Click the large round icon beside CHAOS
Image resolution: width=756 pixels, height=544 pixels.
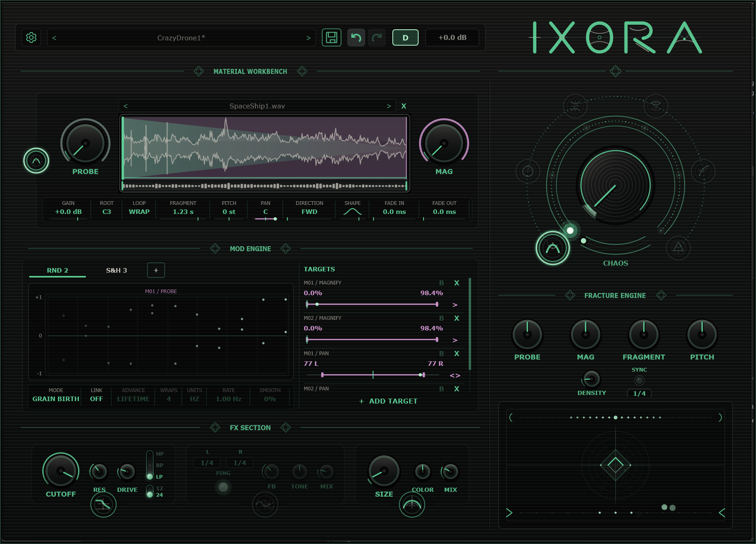(x=552, y=248)
